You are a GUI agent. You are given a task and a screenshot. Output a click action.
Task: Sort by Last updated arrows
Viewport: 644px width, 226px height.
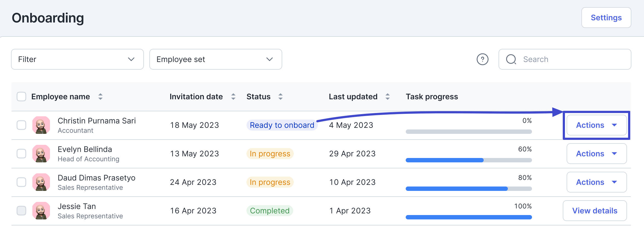[x=387, y=97]
